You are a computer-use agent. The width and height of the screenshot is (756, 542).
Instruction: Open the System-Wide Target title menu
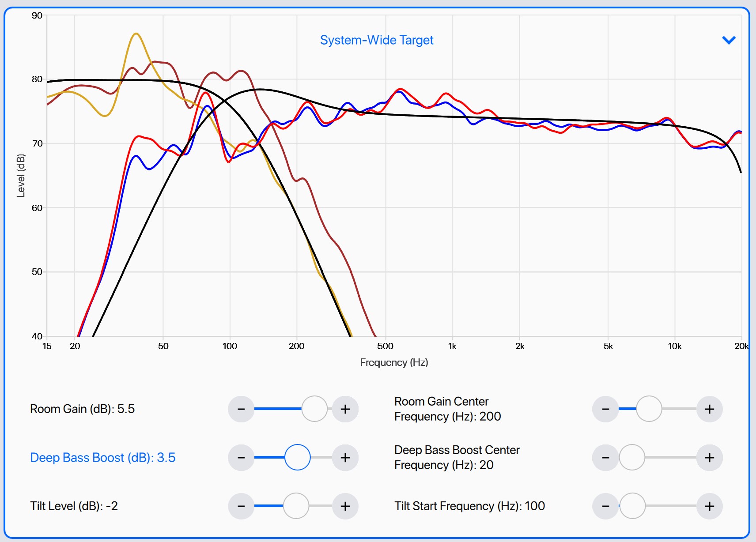pos(377,40)
